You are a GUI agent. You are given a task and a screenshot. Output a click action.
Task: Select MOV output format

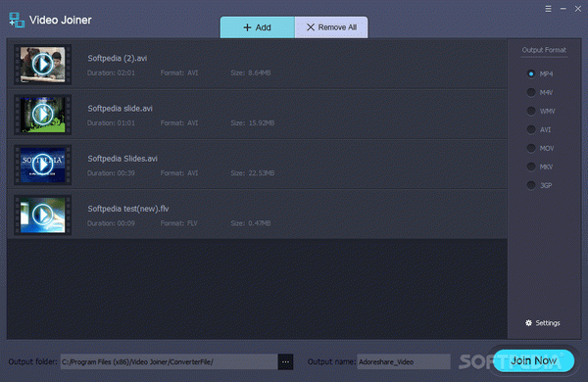coord(531,148)
